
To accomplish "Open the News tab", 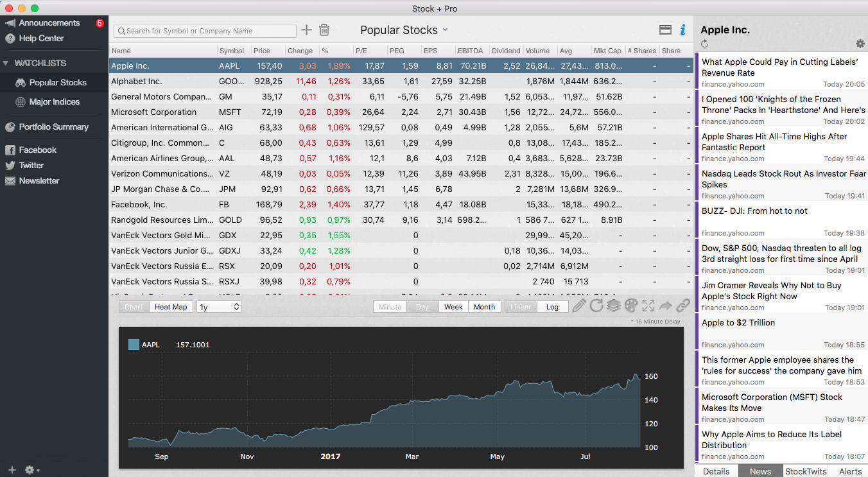I will coord(760,471).
